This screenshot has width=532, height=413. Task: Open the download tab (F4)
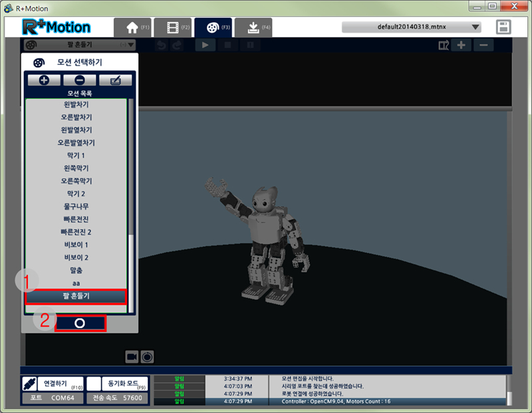coord(253,27)
